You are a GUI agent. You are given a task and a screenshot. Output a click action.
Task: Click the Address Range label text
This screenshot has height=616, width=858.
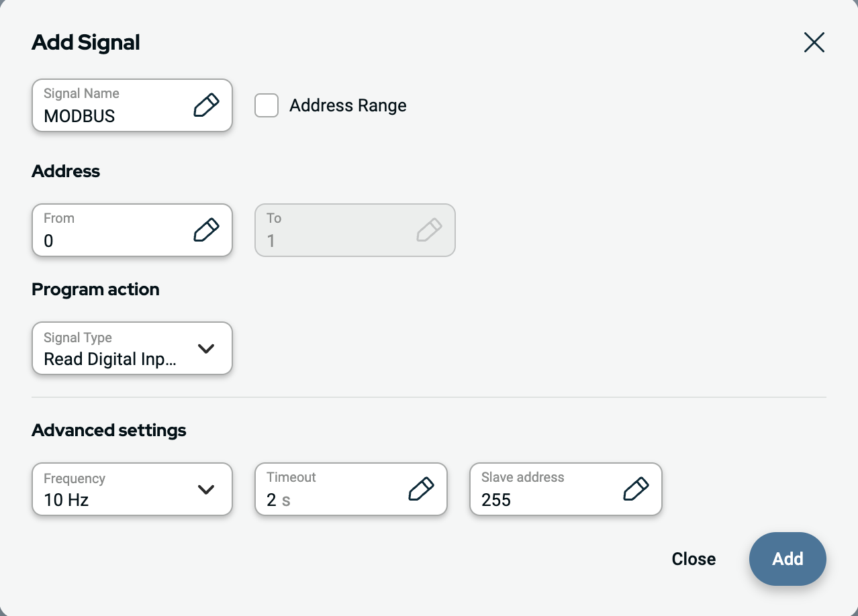tap(348, 106)
